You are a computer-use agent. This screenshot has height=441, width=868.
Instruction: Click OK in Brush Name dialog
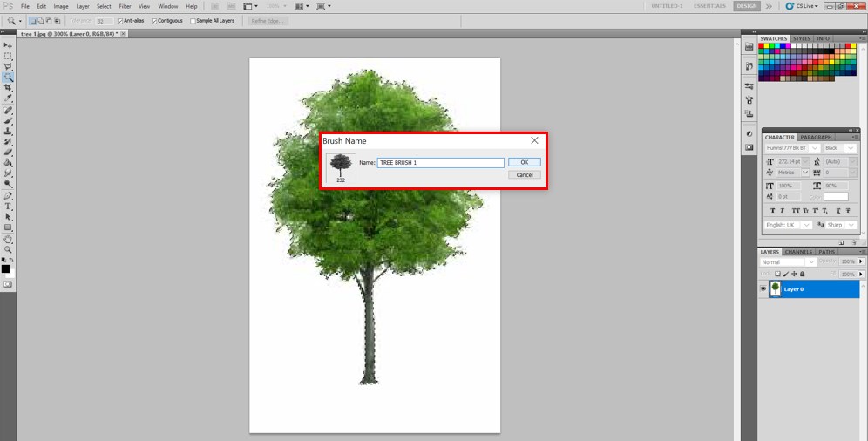click(525, 162)
